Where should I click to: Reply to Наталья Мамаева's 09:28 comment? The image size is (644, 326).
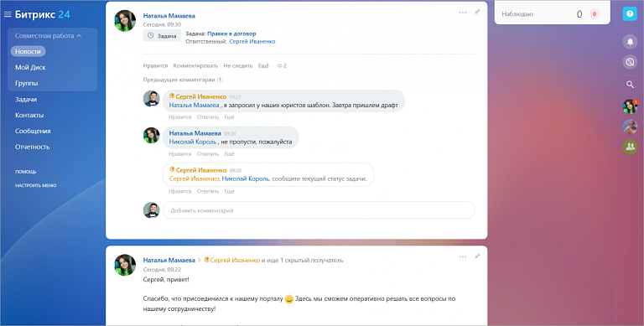208,154
